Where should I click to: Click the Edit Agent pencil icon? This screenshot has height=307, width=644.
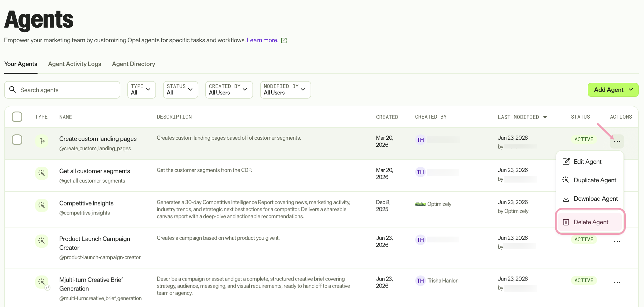(x=566, y=161)
